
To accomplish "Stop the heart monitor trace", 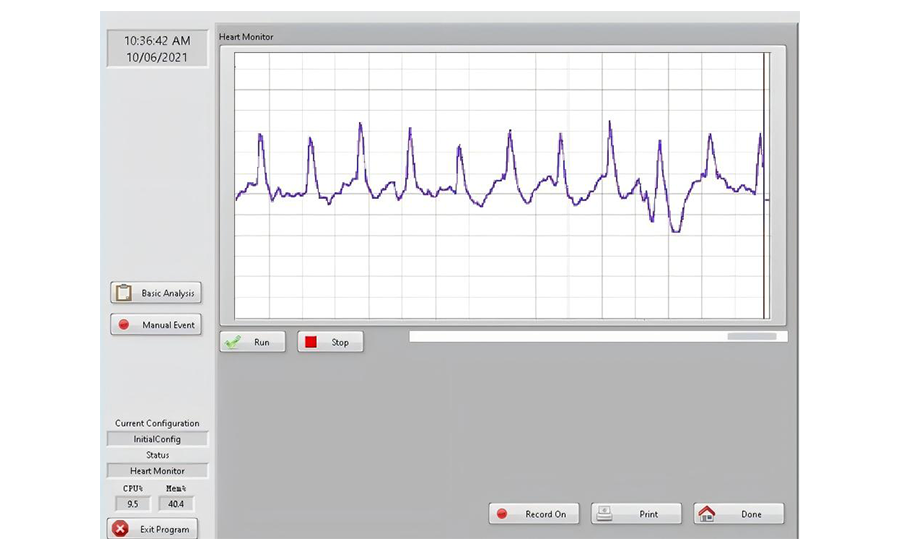I will (331, 342).
